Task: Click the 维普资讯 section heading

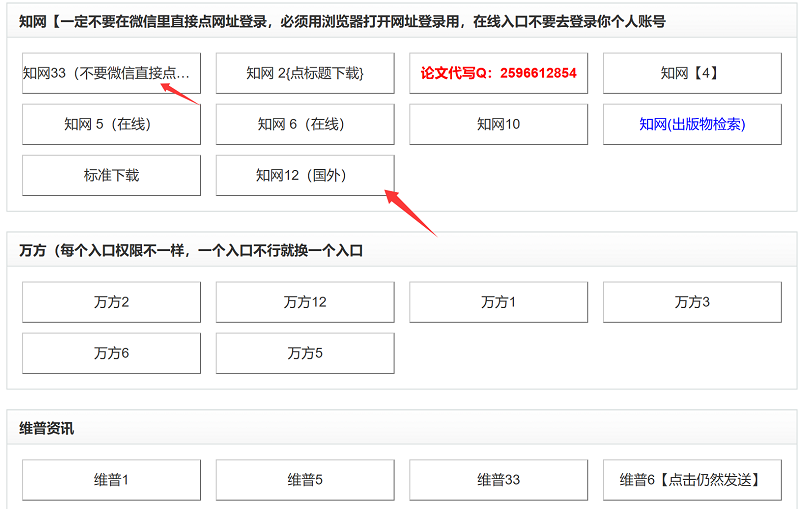Action: tap(46, 428)
